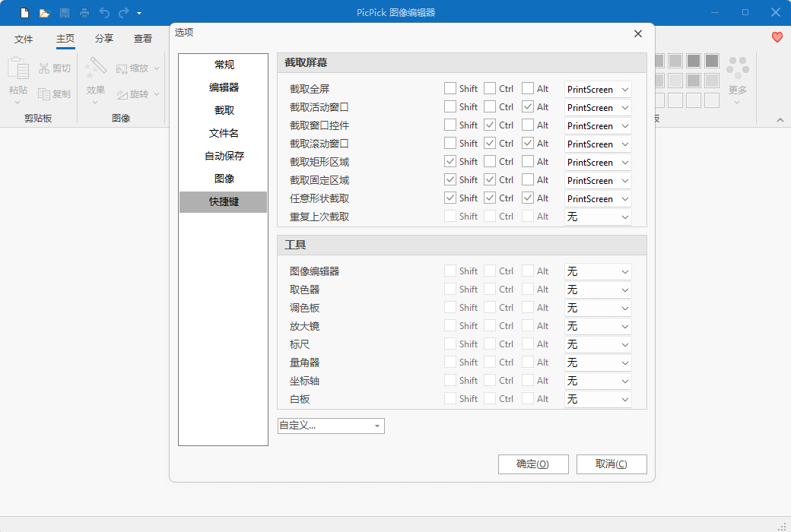791x532 pixels.
Task: Click the window resize grip in status bar
Action: tap(782, 527)
